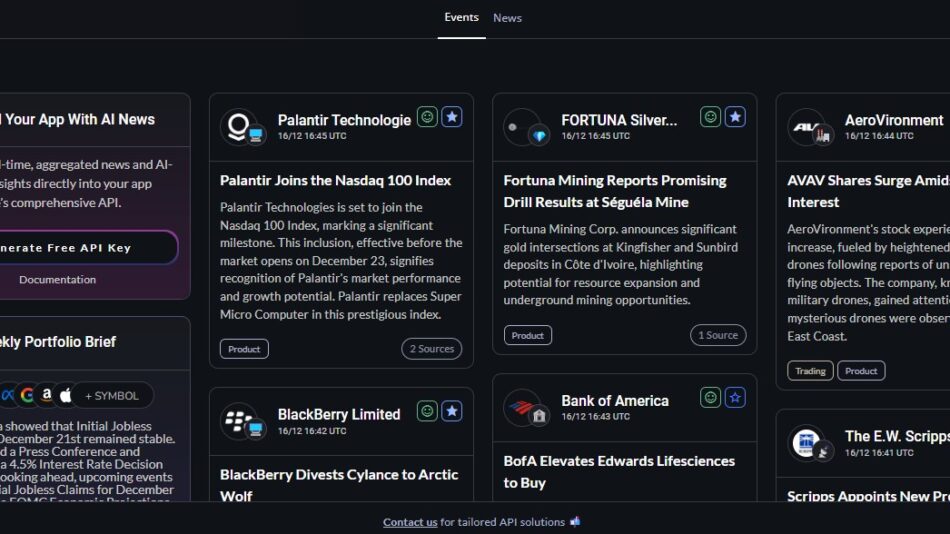
Task: Click the Amazon icon in Portfolio Brief
Action: [47, 395]
